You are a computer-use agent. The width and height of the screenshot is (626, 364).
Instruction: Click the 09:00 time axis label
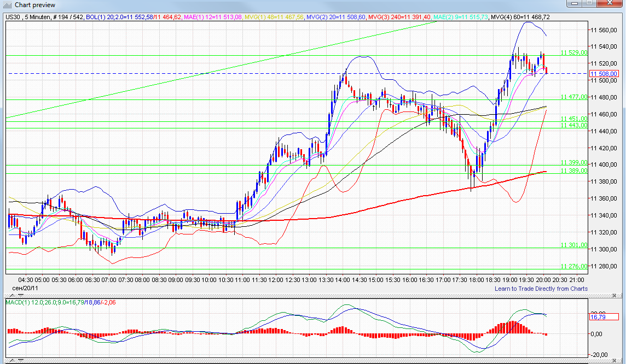click(x=176, y=280)
